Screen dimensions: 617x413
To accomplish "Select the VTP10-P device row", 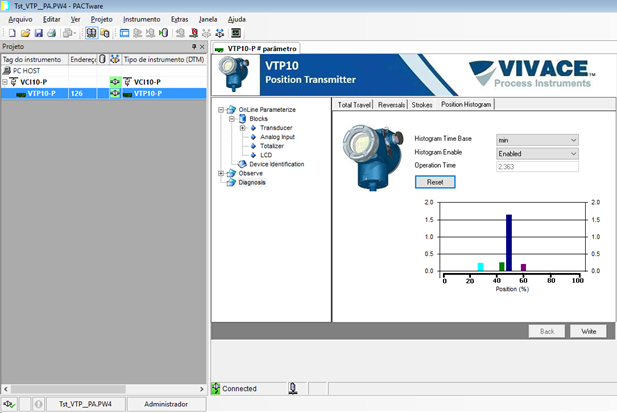I will tap(103, 94).
